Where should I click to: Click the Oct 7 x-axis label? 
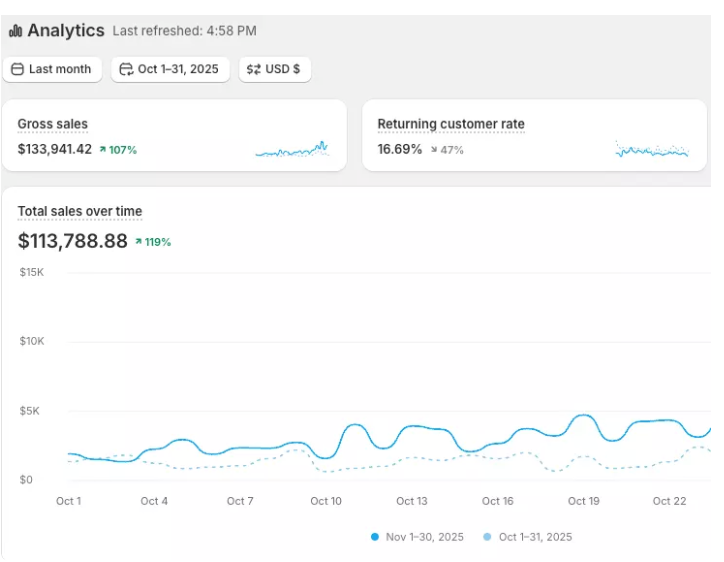pyautogui.click(x=240, y=501)
